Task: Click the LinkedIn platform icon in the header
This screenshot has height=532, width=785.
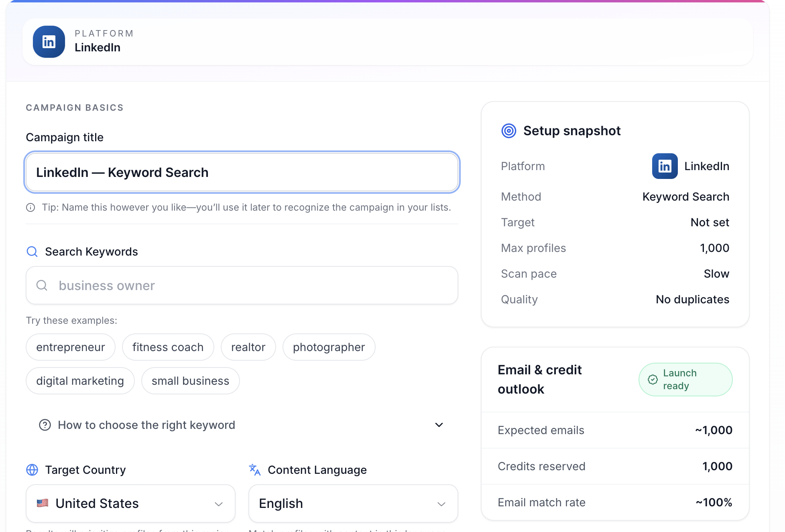Action: point(49,41)
